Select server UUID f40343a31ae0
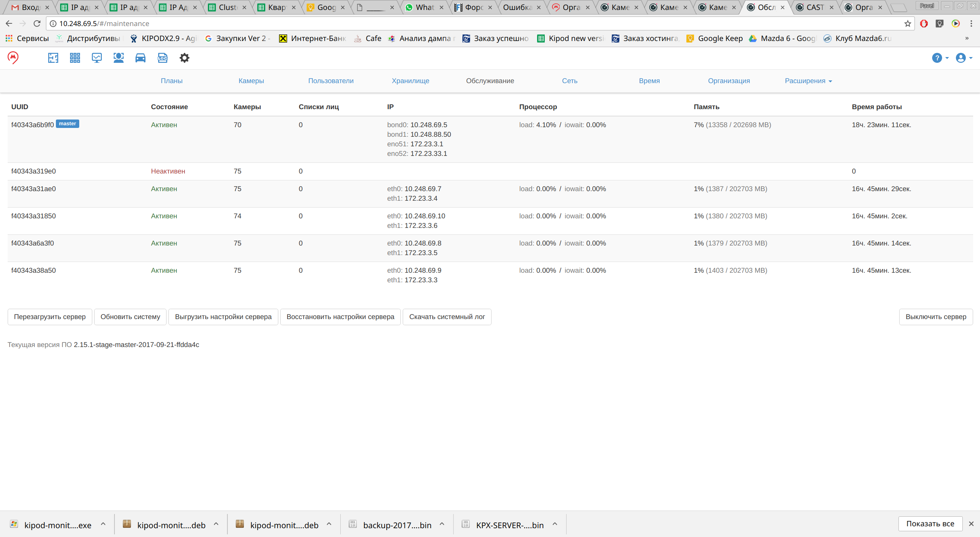 [33, 189]
